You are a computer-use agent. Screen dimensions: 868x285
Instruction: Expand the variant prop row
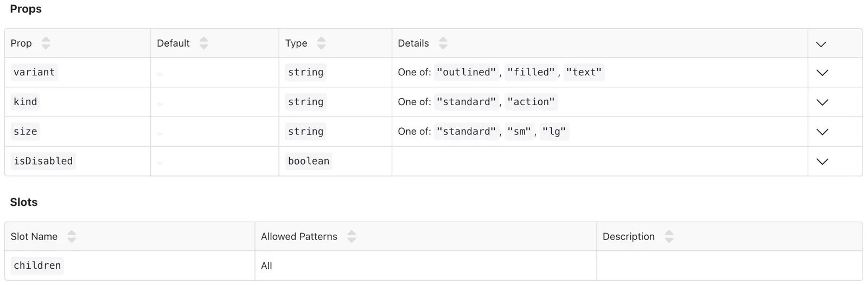tap(822, 73)
